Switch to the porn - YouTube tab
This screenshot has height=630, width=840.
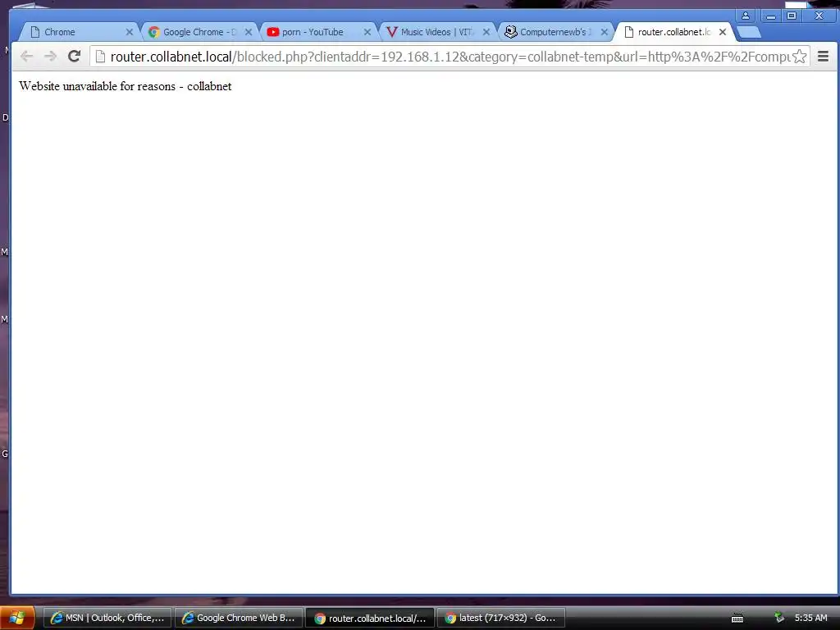(x=316, y=32)
